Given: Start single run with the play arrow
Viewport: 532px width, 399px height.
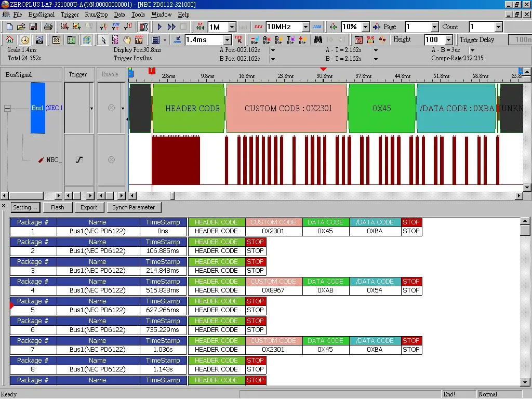Looking at the screenshot, I should (159, 27).
